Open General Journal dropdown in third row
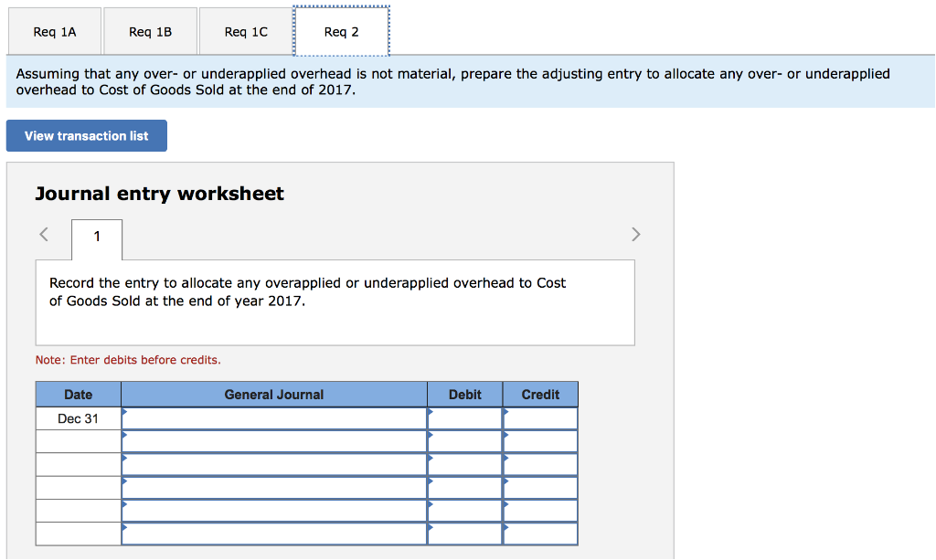This screenshot has height=560, width=936. pos(274,465)
